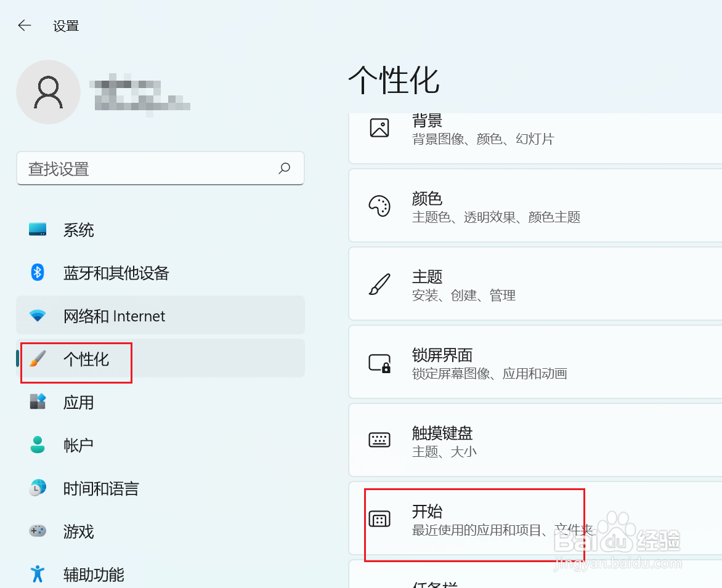Click the 帐户 person icon
Screen dimensions: 722x588
38,445
